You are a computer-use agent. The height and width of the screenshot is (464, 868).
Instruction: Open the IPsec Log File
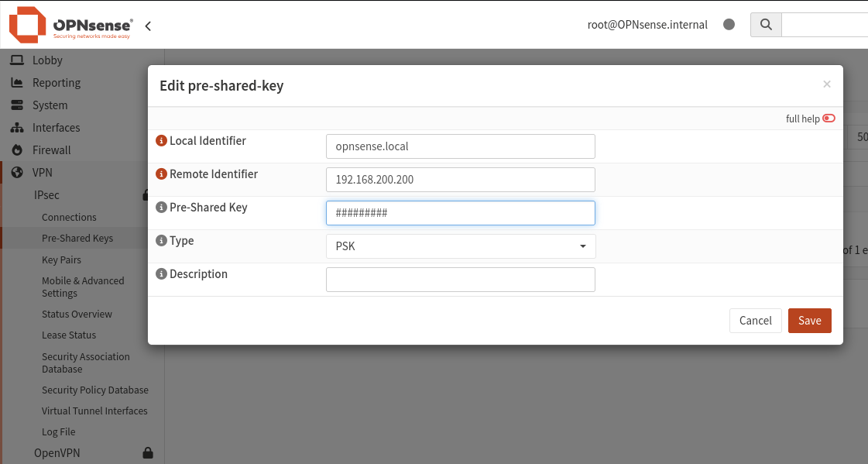(x=59, y=432)
